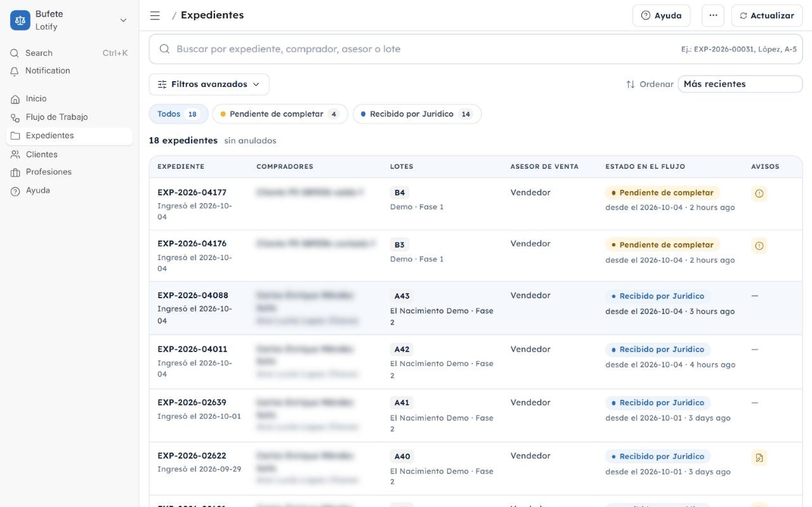Open the three-dots more options button
This screenshot has width=812, height=507.
713,16
